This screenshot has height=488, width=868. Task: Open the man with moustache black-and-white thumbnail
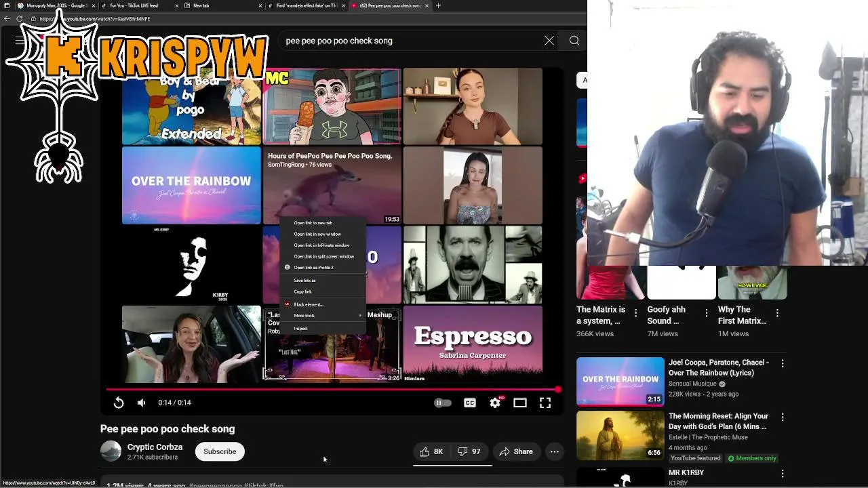pyautogui.click(x=473, y=264)
